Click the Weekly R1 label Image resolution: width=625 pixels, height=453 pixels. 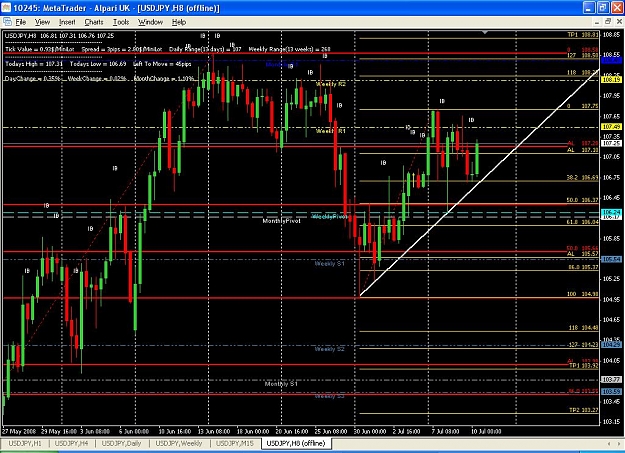pos(331,131)
